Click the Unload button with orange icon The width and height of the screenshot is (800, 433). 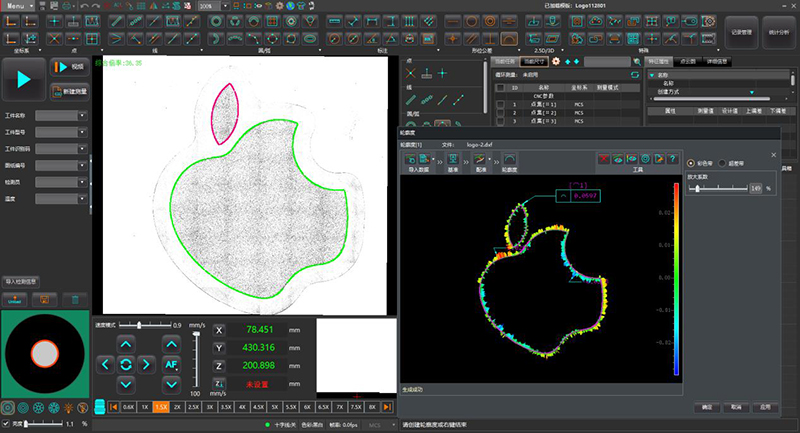15,300
